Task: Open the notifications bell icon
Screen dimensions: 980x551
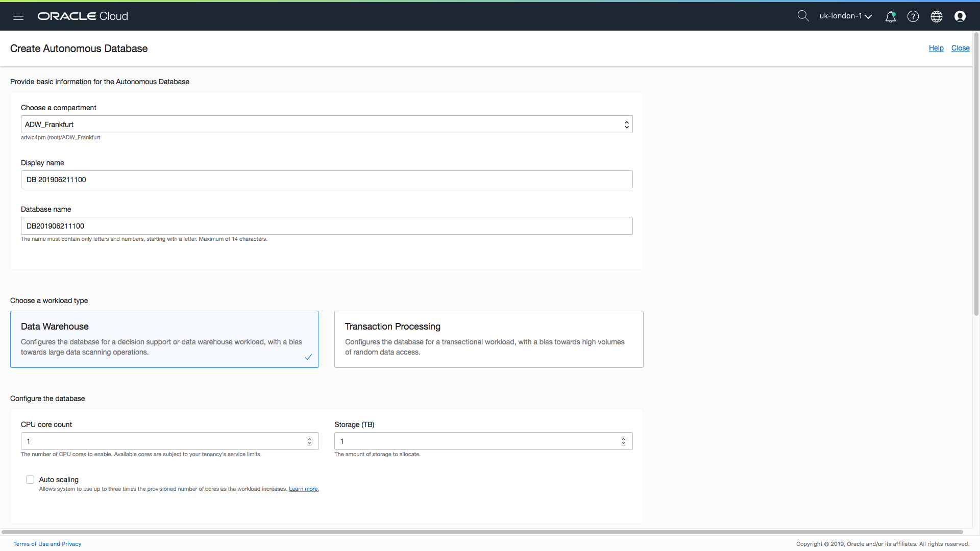Action: point(890,16)
